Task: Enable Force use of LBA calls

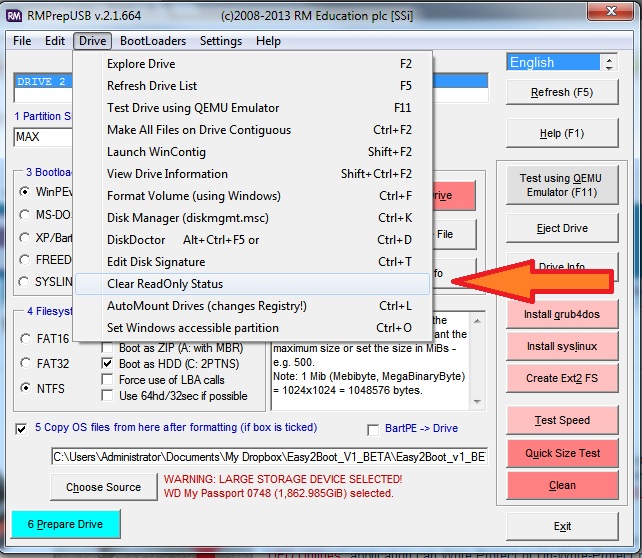Action: (107, 380)
